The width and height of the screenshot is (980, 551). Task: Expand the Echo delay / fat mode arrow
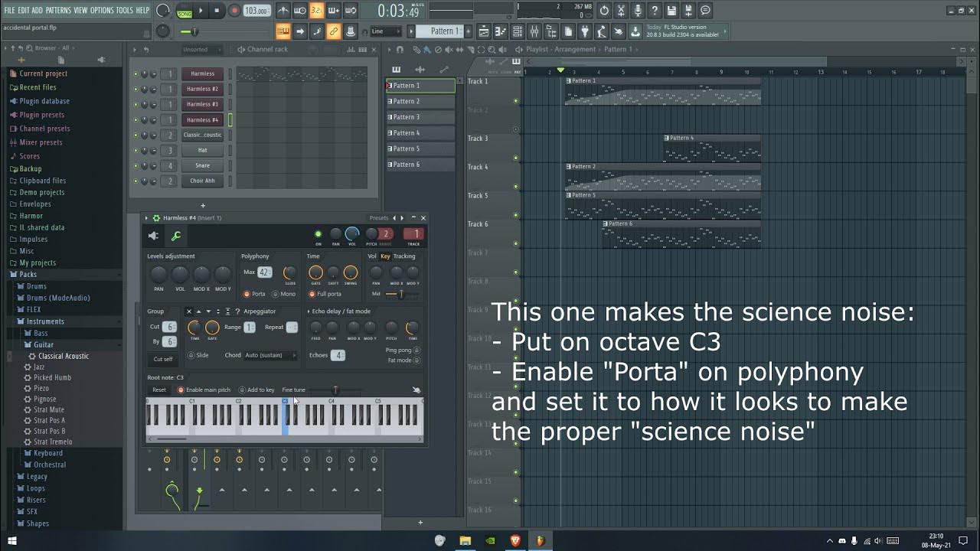(x=309, y=311)
